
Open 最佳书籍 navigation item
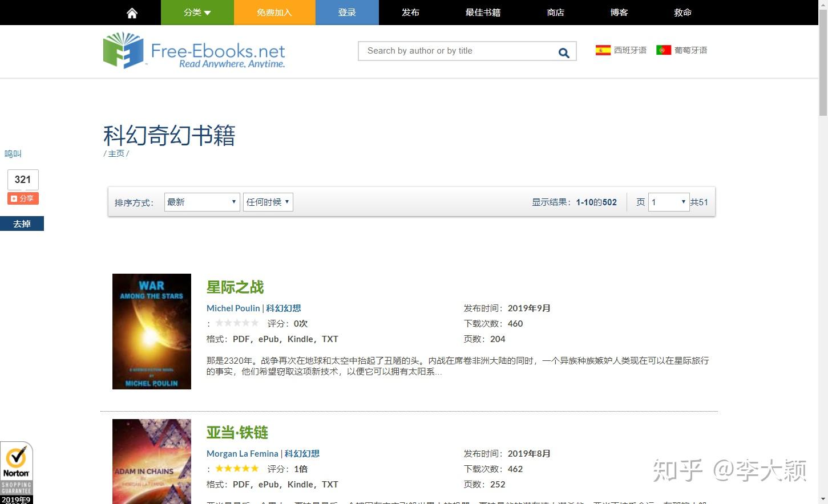coord(483,13)
